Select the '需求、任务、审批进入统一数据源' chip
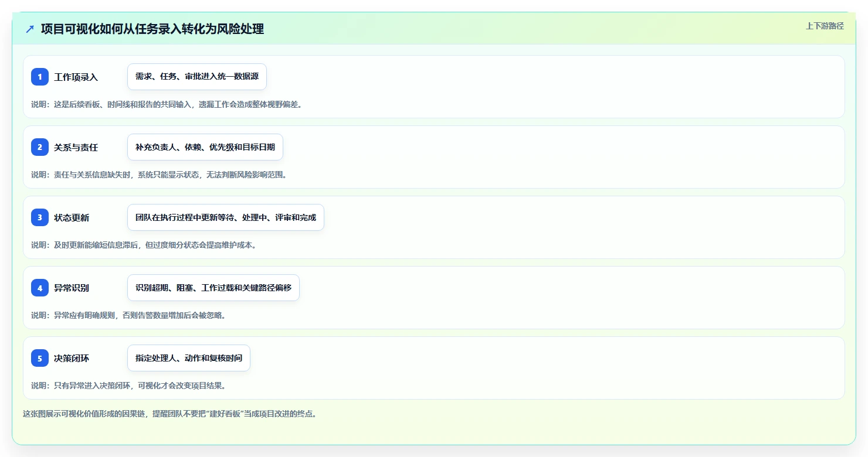868x457 pixels. (197, 77)
